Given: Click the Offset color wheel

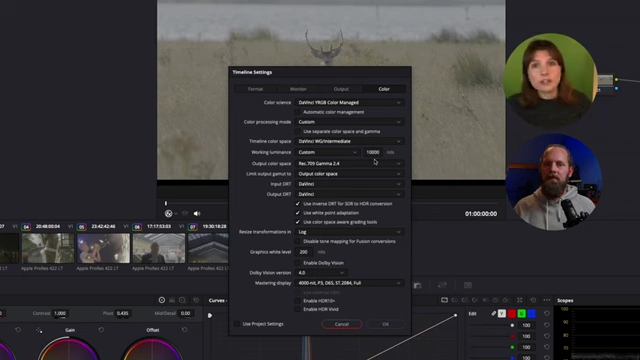Looking at the screenshot, I should [153, 349].
